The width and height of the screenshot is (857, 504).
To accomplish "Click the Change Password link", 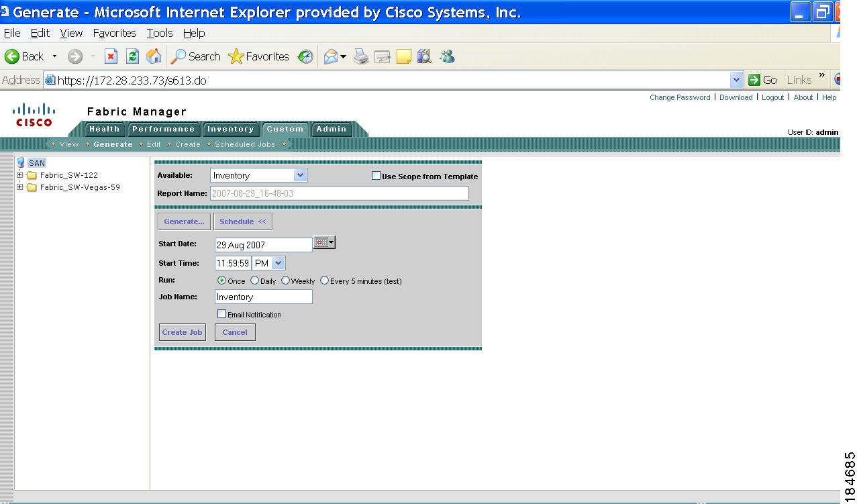I will [x=680, y=97].
